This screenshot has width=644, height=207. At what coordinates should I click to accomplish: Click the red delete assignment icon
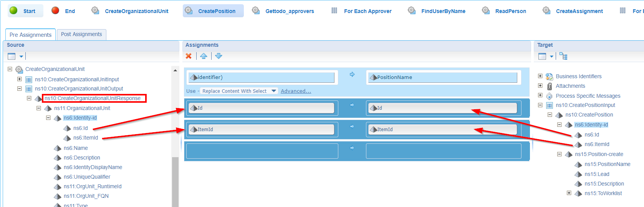click(189, 56)
